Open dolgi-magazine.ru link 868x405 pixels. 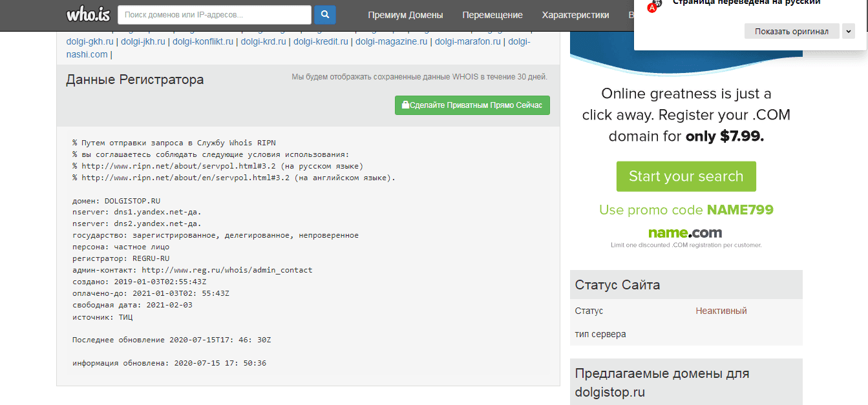392,41
